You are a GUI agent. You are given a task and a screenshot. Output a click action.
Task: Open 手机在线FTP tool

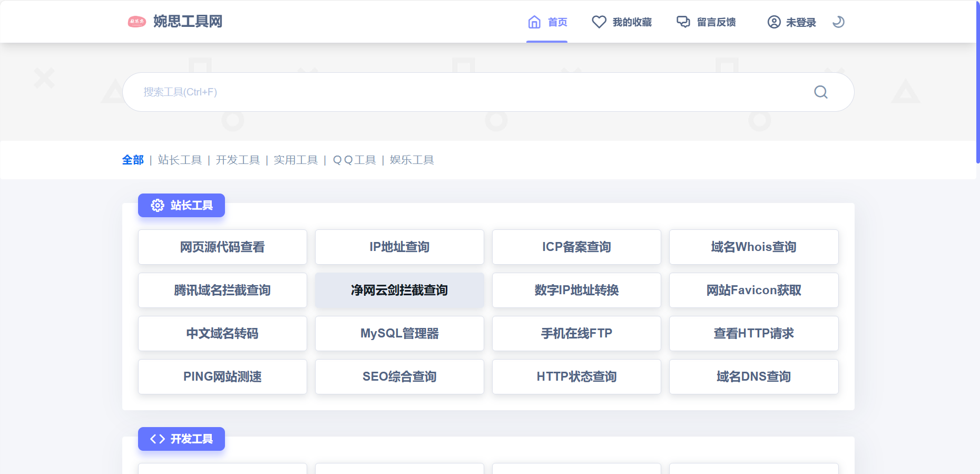pyautogui.click(x=576, y=333)
